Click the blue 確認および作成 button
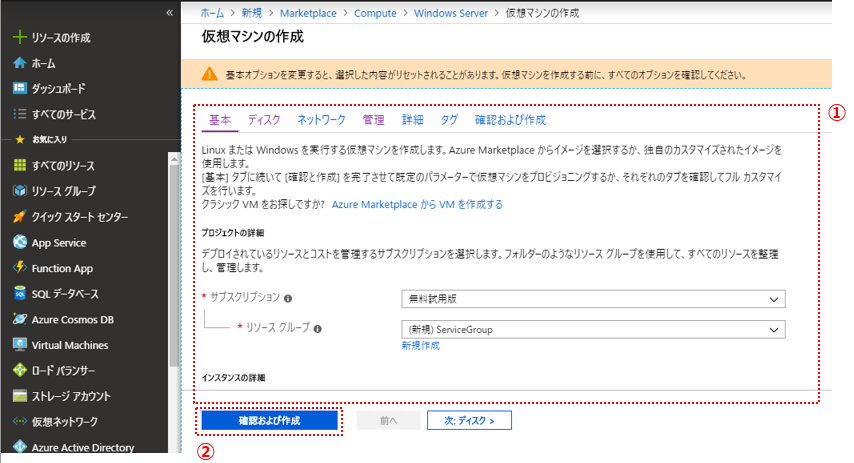 click(x=270, y=421)
